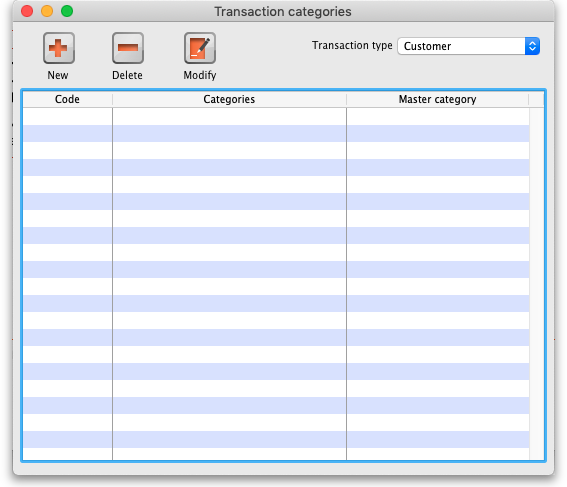
Task: Select Customer in the Transaction type box
Action: click(x=427, y=46)
